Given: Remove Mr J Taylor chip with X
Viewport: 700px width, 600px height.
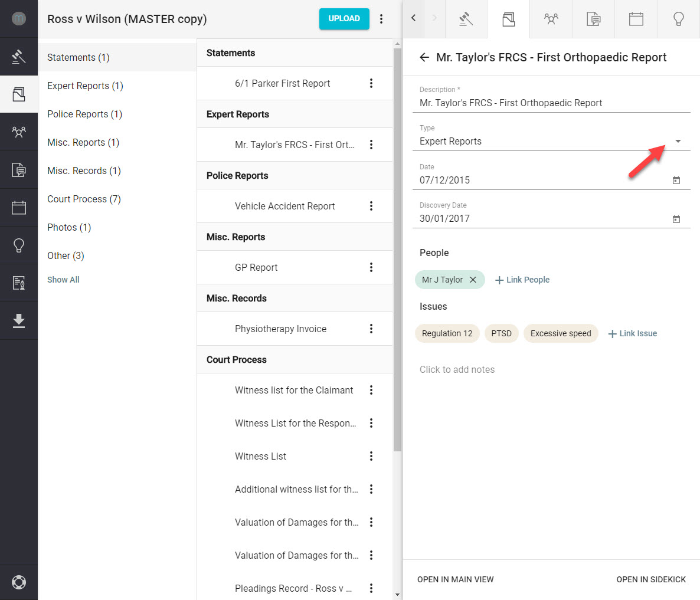Looking at the screenshot, I should [x=473, y=280].
